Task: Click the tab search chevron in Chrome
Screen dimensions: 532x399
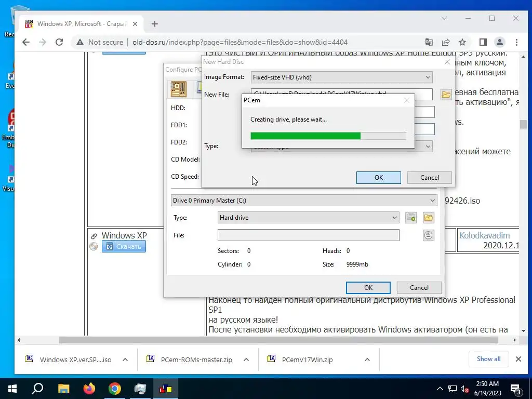Action: (444, 18)
